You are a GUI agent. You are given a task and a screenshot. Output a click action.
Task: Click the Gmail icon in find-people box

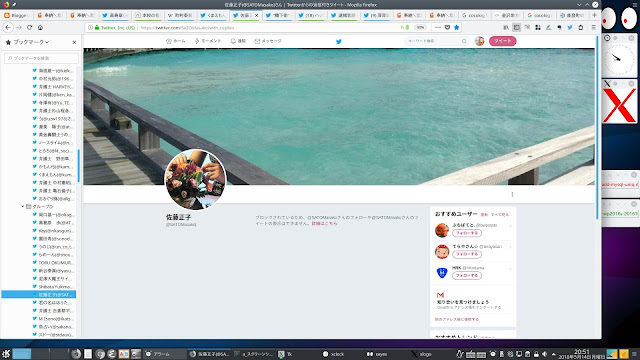[x=440, y=295]
